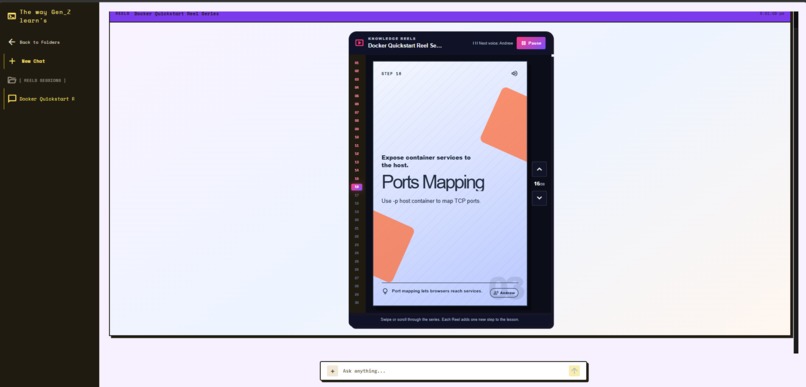
Task: Select highlighted step 16 marker
Action: click(x=356, y=187)
